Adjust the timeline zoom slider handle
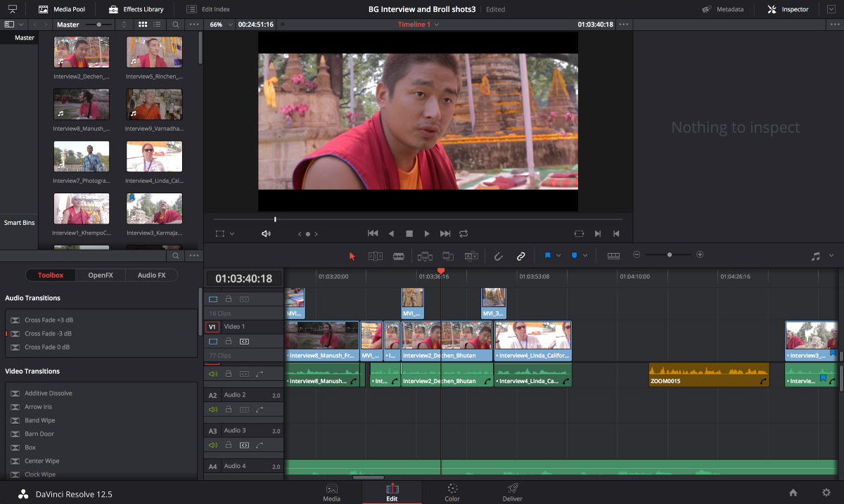This screenshot has height=504, width=844. tap(669, 254)
